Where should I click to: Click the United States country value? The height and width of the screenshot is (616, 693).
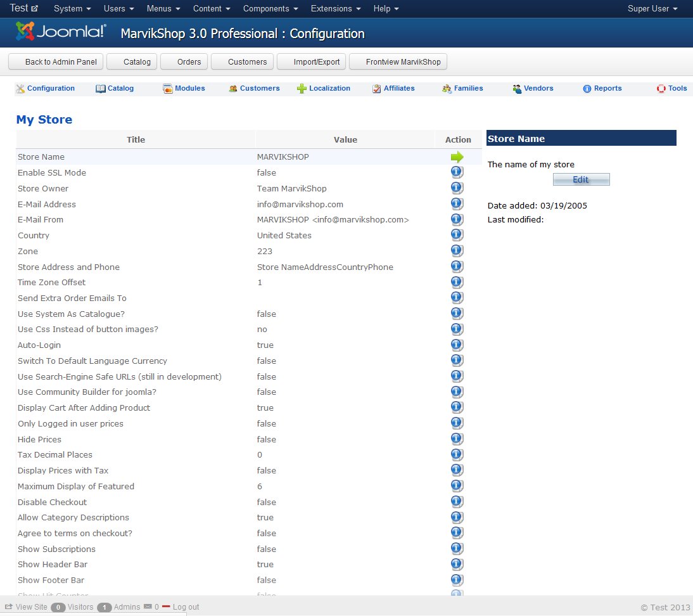[x=284, y=235]
